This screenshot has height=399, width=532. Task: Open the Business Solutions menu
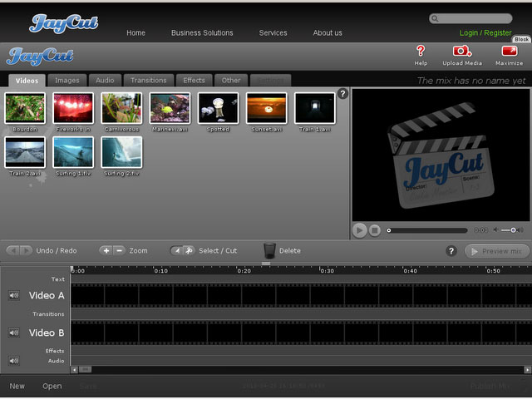202,33
